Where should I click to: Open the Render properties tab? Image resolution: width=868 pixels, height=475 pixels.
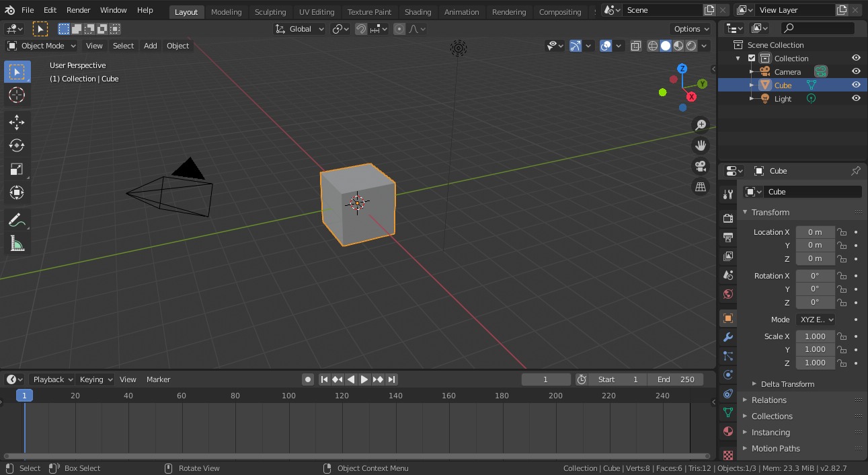pyautogui.click(x=727, y=218)
